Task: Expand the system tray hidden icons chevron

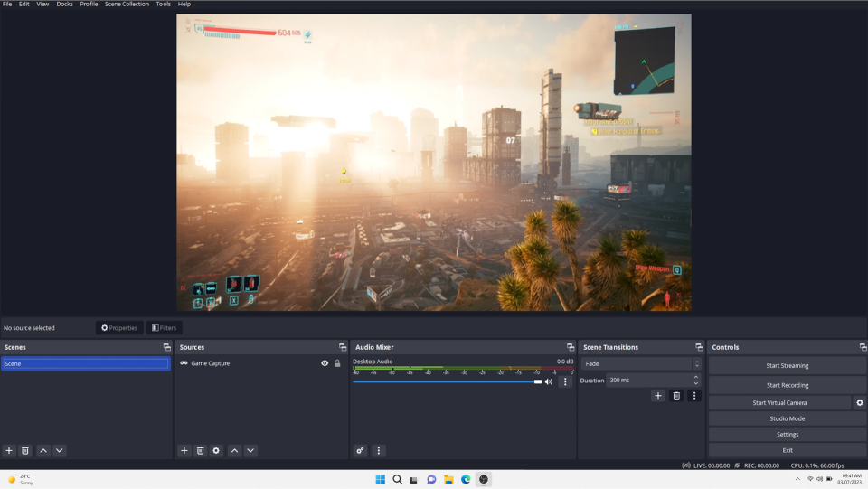Action: [x=797, y=479]
